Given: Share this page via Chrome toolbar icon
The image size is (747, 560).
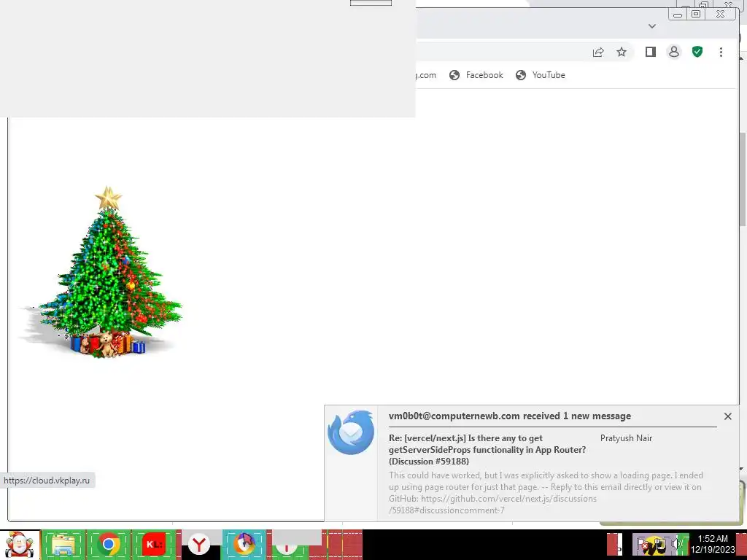Looking at the screenshot, I should (x=598, y=52).
